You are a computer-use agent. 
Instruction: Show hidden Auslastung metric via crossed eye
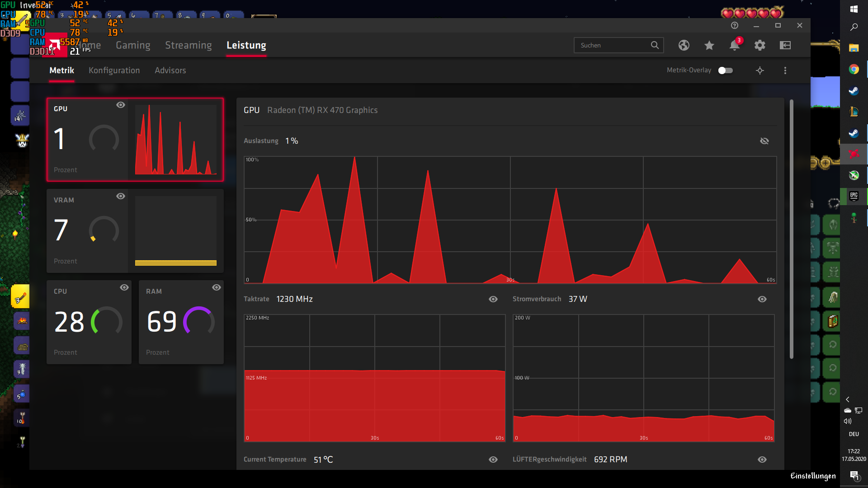point(764,141)
